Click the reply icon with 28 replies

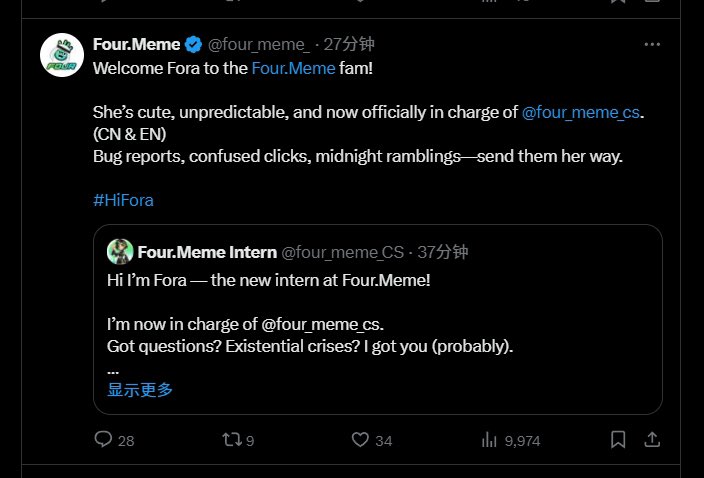coord(103,439)
